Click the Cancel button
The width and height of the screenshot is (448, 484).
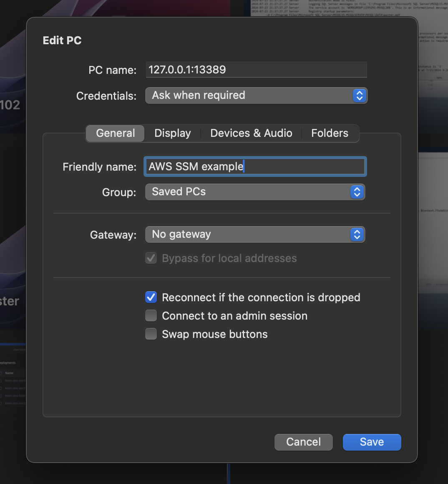coord(304,442)
